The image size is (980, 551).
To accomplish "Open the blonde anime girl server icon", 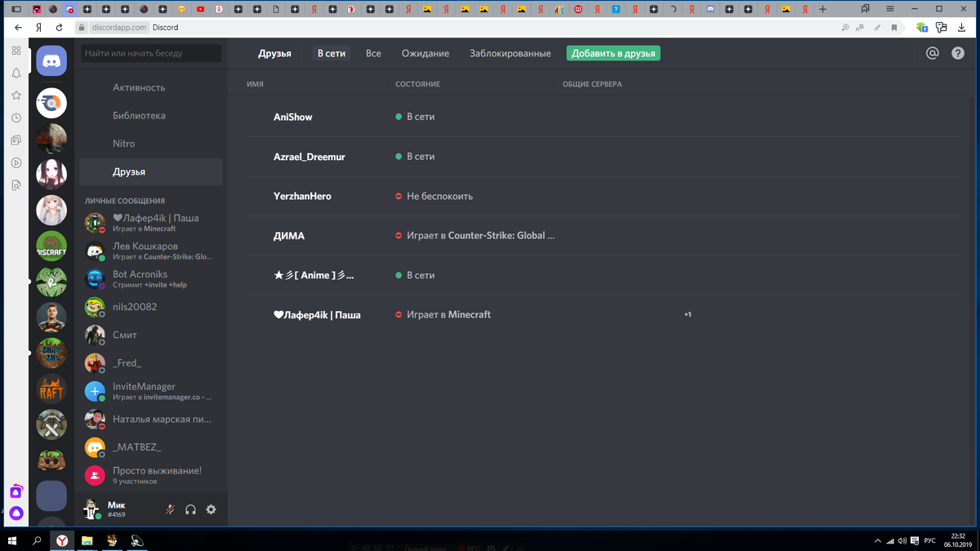I will click(x=51, y=211).
